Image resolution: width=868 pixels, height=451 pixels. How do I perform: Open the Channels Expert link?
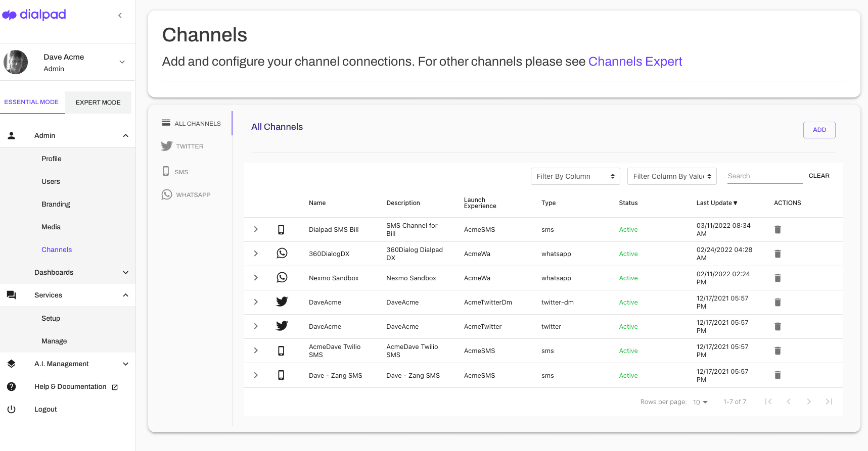click(635, 62)
